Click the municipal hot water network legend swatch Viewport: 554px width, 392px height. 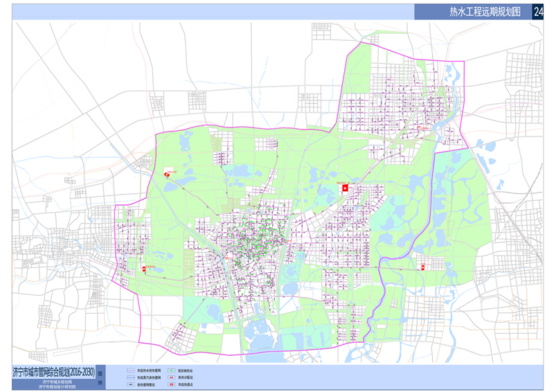[x=131, y=371]
